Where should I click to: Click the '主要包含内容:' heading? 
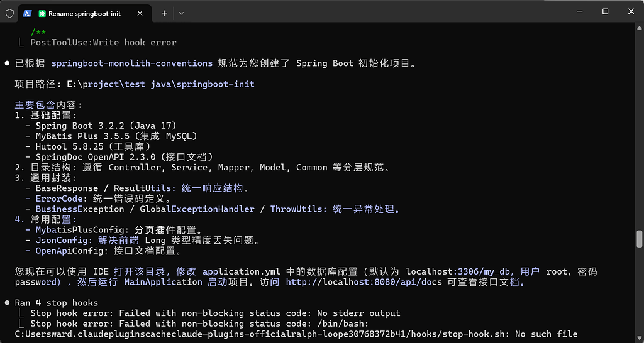(48, 105)
